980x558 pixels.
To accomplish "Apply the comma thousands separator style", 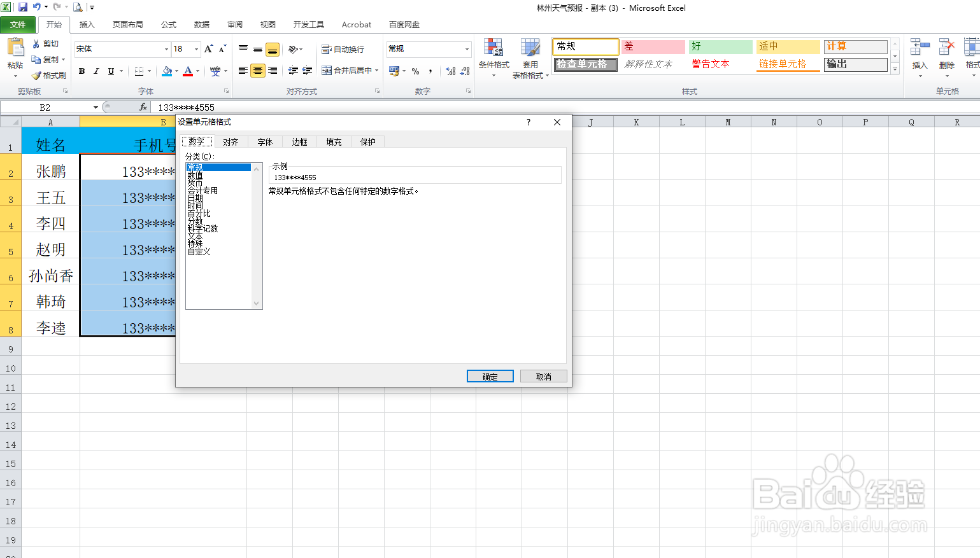I will [x=431, y=71].
